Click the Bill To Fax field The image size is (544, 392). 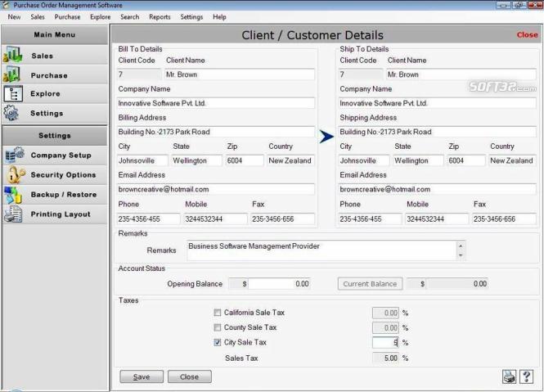click(282, 219)
